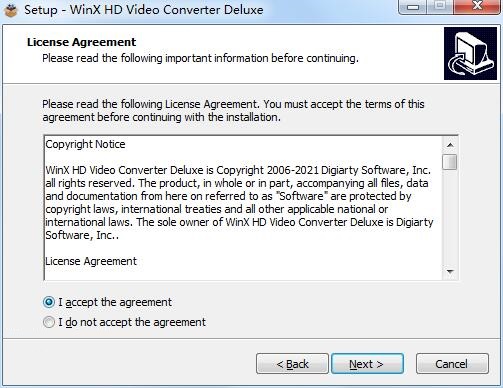Click the empty scrollbar track below the thumb
This screenshot has height=388, width=503.
coord(450,217)
